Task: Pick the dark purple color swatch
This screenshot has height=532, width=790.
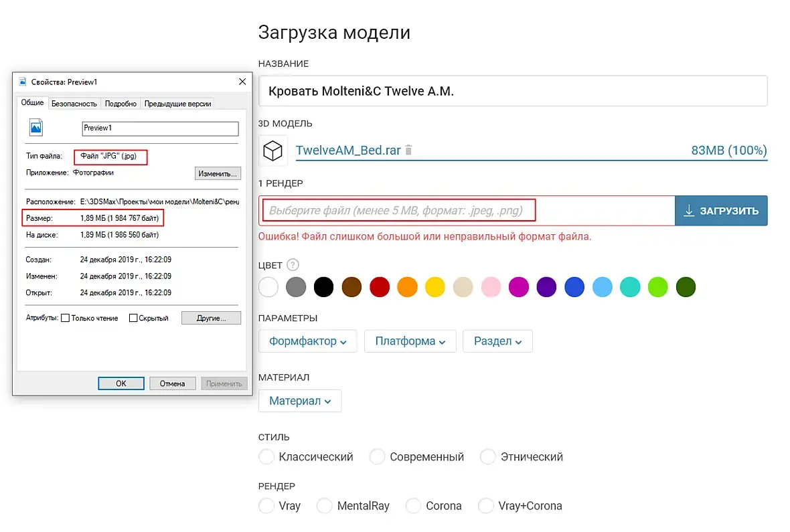Action: [x=547, y=287]
